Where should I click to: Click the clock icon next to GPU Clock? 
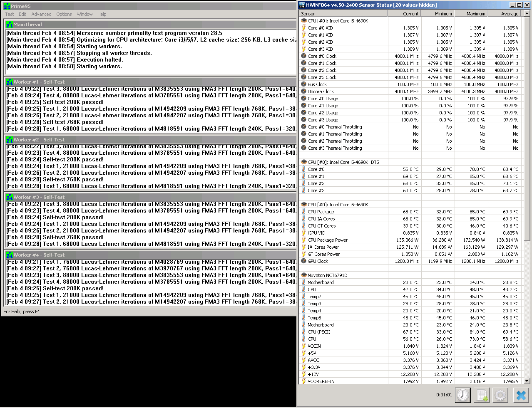[x=304, y=261]
